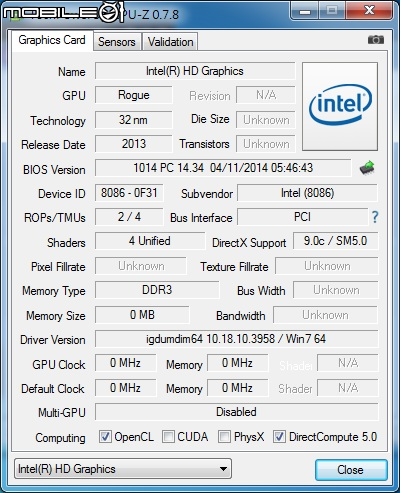Click the Device ID field 8086 - 0F31
Image resolution: width=402 pixels, height=493 pixels.
(x=129, y=193)
